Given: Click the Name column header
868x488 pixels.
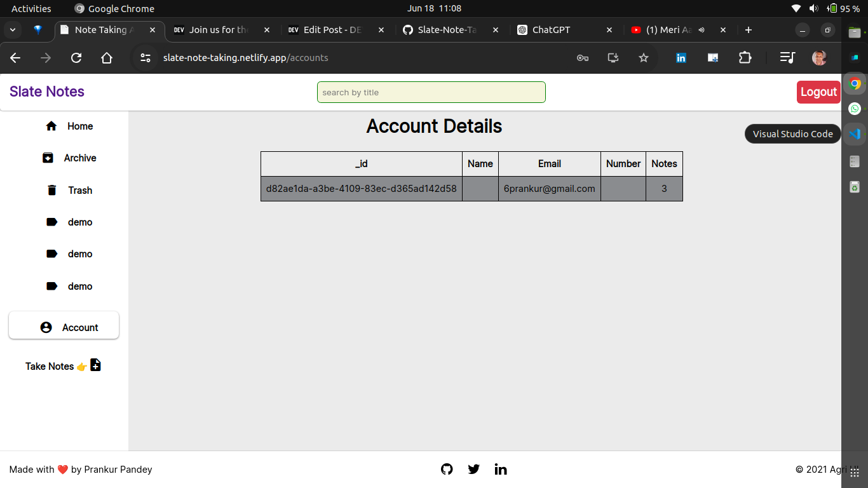Looking at the screenshot, I should (x=480, y=164).
